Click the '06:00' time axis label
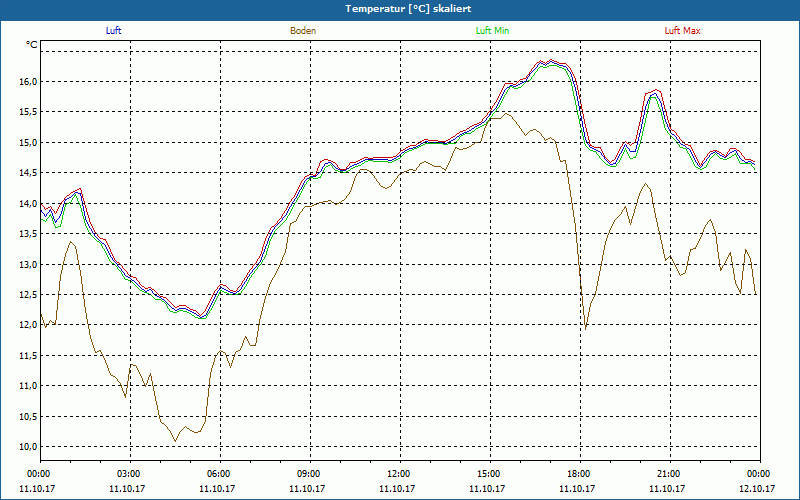This screenshot has width=800, height=500. pyautogui.click(x=220, y=474)
